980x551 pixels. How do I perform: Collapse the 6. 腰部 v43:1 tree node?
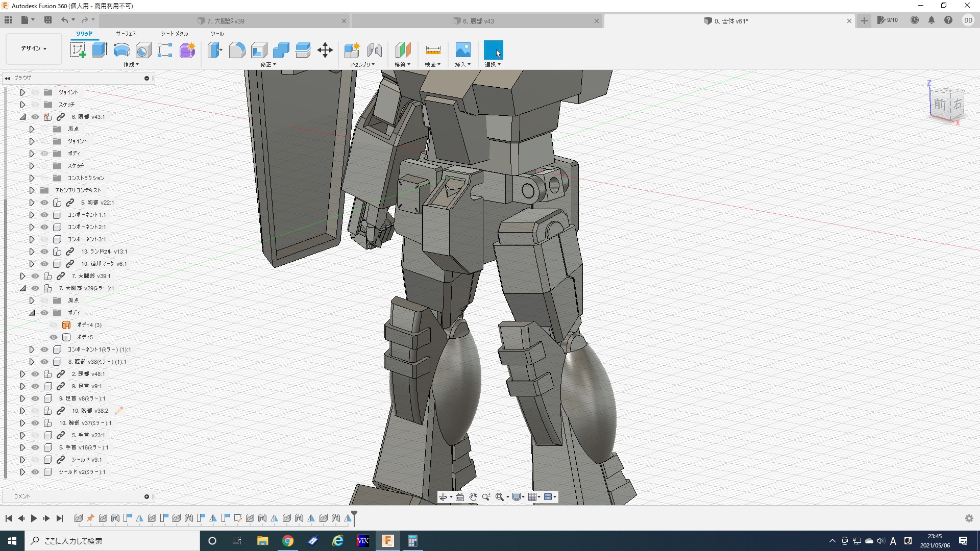22,117
